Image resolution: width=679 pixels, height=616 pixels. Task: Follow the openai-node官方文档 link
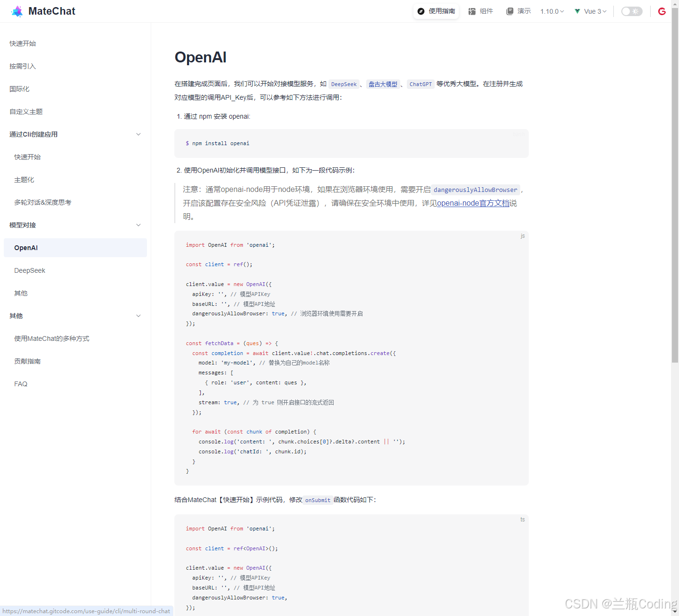tap(473, 203)
